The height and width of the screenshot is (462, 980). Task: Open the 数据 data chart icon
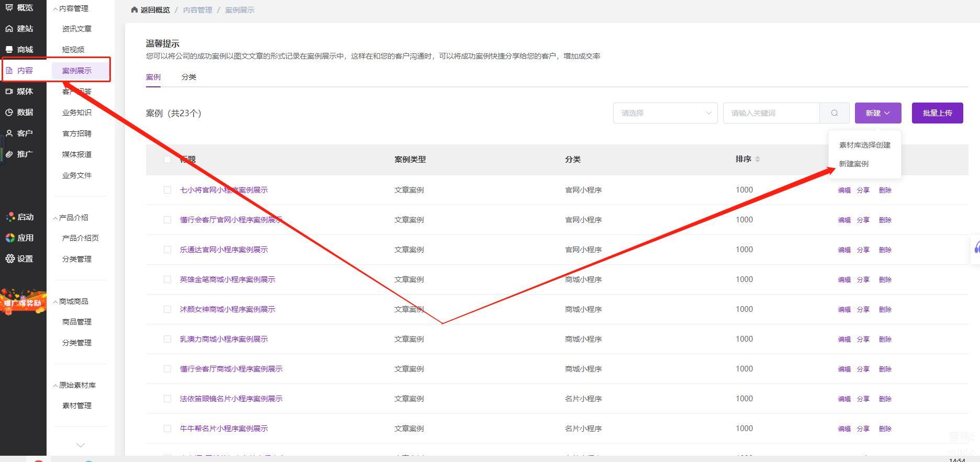9,112
